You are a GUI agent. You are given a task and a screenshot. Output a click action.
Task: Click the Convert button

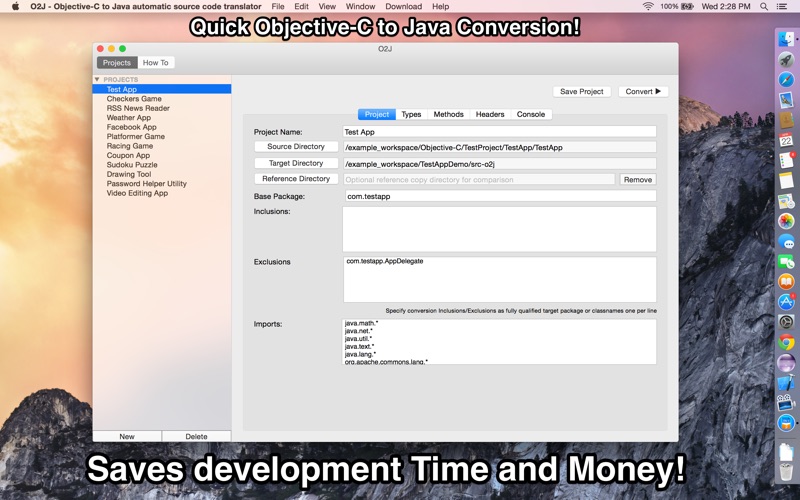pyautogui.click(x=643, y=91)
